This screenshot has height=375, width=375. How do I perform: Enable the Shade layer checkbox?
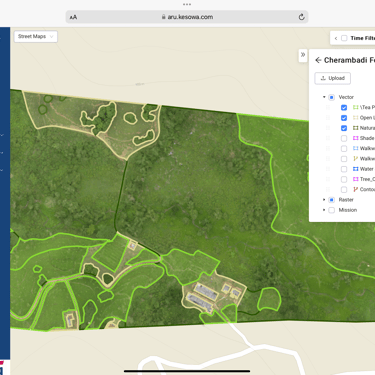[x=344, y=138]
